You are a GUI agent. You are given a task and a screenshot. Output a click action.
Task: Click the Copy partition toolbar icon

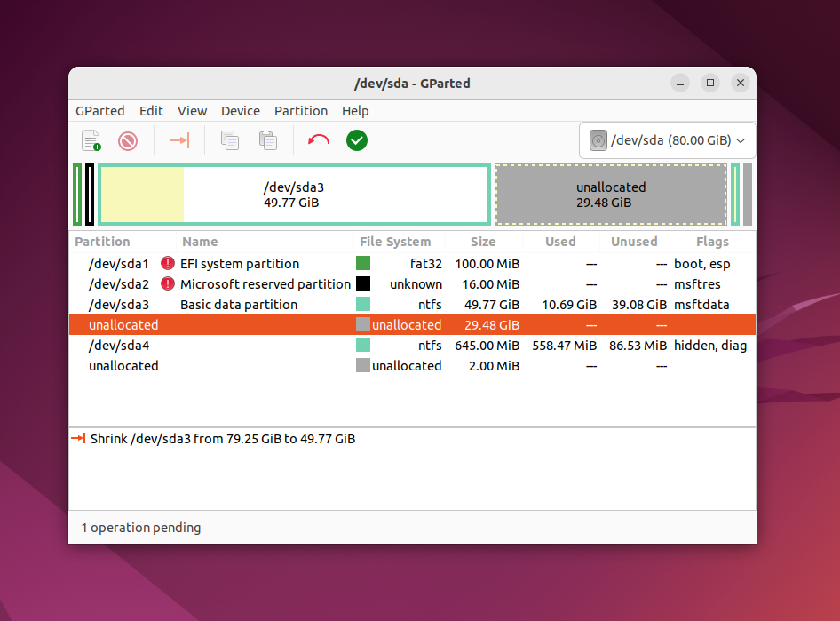[230, 140]
